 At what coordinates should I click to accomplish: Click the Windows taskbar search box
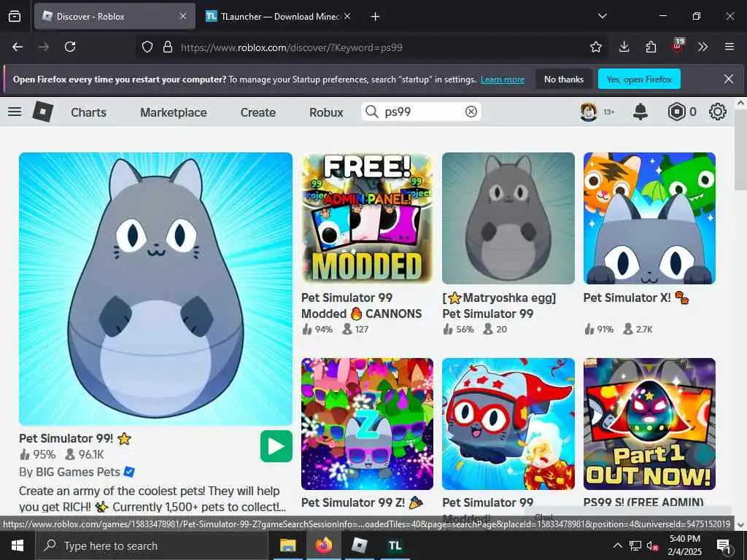tap(152, 545)
